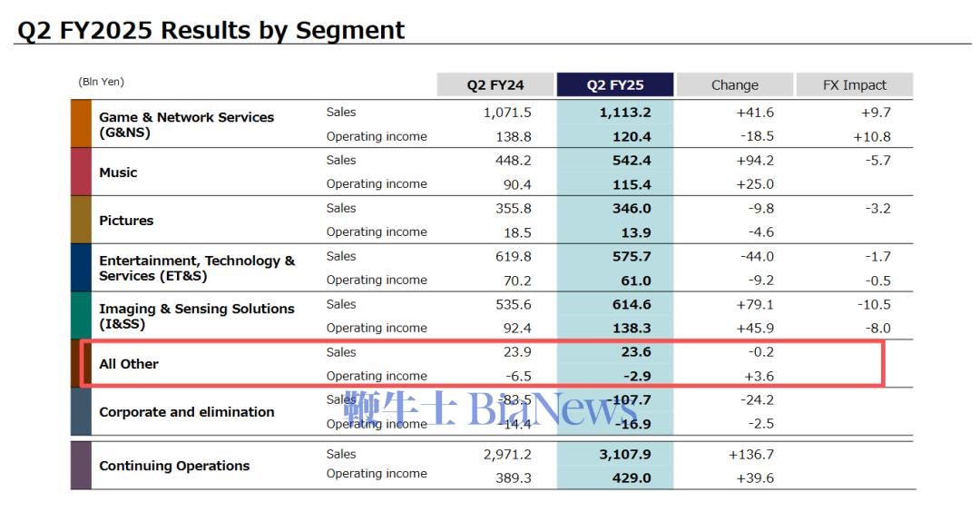This screenshot has height=512, width=980.
Task: Select the Music segment label
Action: 118,172
